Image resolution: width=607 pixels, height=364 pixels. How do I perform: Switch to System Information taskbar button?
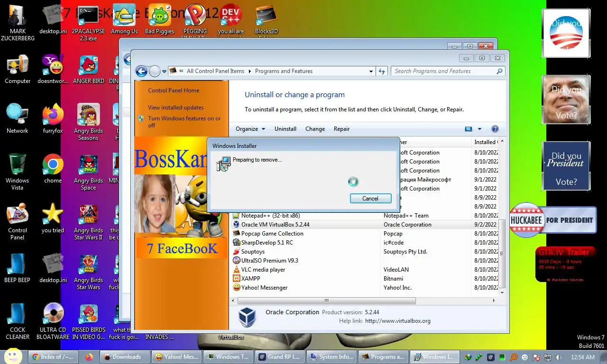[331, 357]
